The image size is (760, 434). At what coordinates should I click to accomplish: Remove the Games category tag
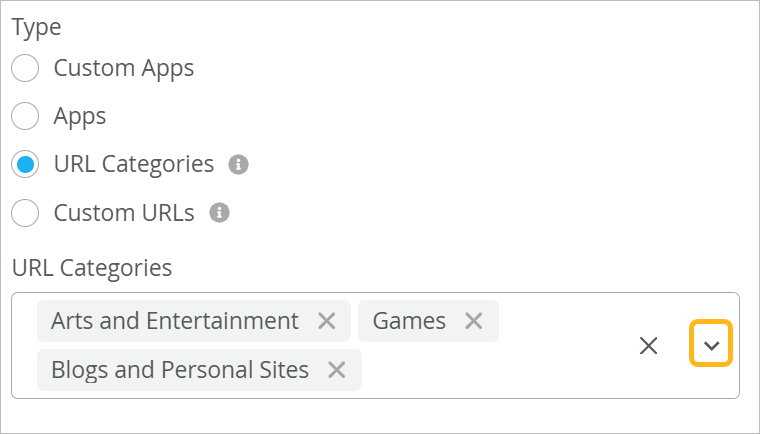(x=474, y=321)
